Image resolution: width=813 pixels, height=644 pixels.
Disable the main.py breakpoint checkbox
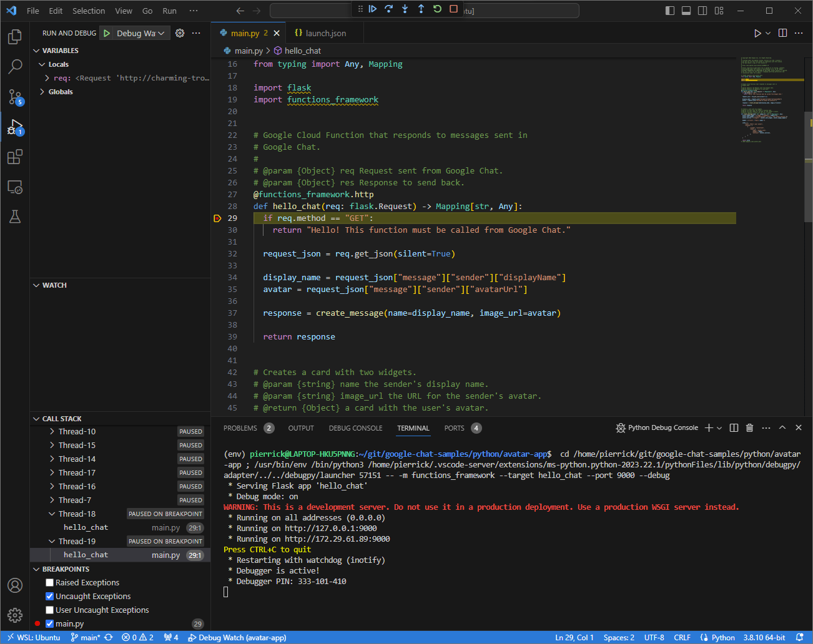tap(50, 624)
